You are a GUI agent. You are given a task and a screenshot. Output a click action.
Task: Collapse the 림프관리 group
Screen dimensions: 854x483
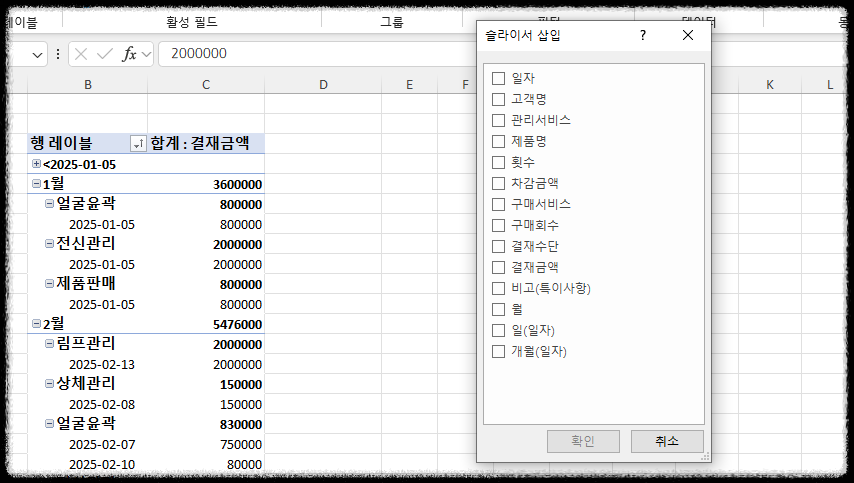tap(50, 344)
